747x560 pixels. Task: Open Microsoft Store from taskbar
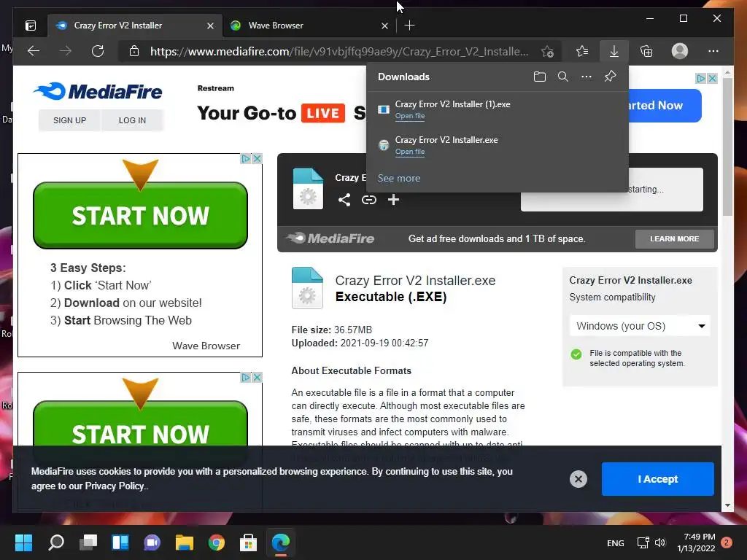point(248,542)
